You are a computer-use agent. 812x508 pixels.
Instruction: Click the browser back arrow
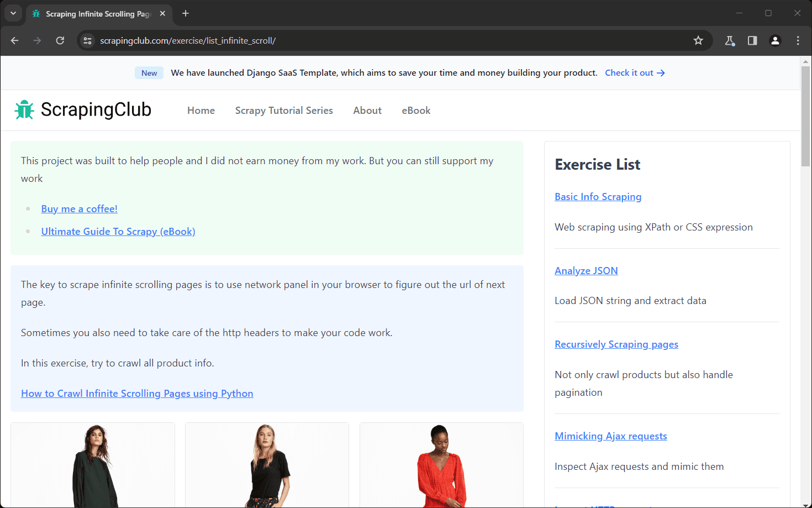[x=15, y=40]
